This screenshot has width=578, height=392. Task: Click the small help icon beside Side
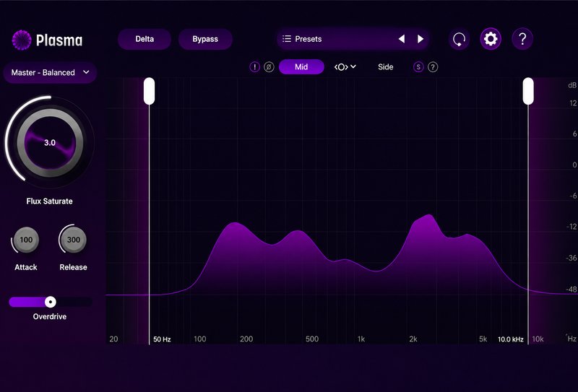pyautogui.click(x=433, y=67)
